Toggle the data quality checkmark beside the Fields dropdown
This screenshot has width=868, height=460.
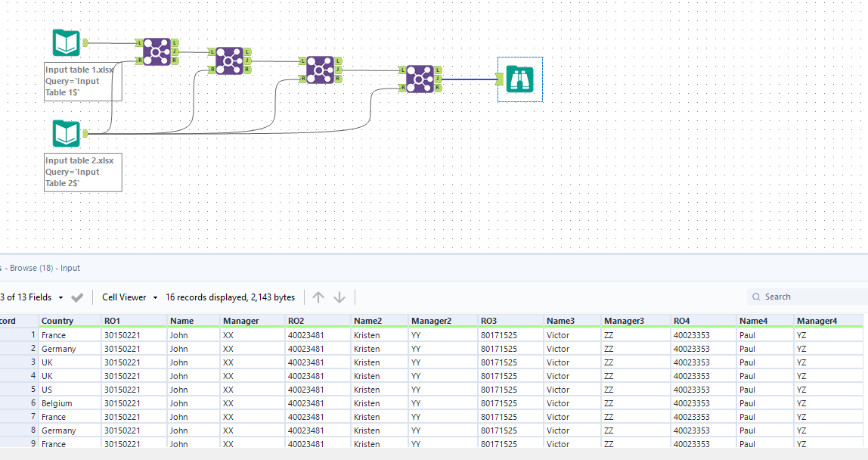[76, 297]
